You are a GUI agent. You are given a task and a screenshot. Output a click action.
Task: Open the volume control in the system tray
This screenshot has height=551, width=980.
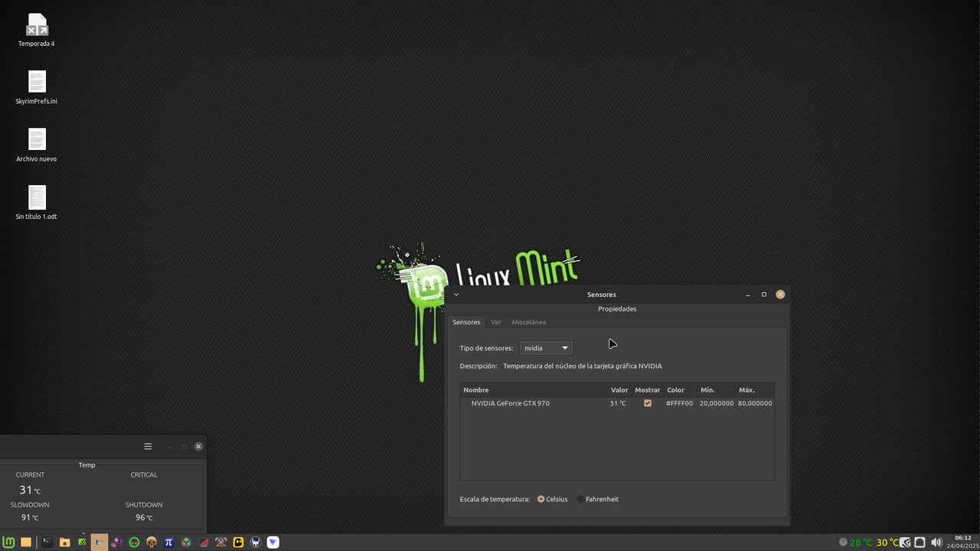click(936, 542)
